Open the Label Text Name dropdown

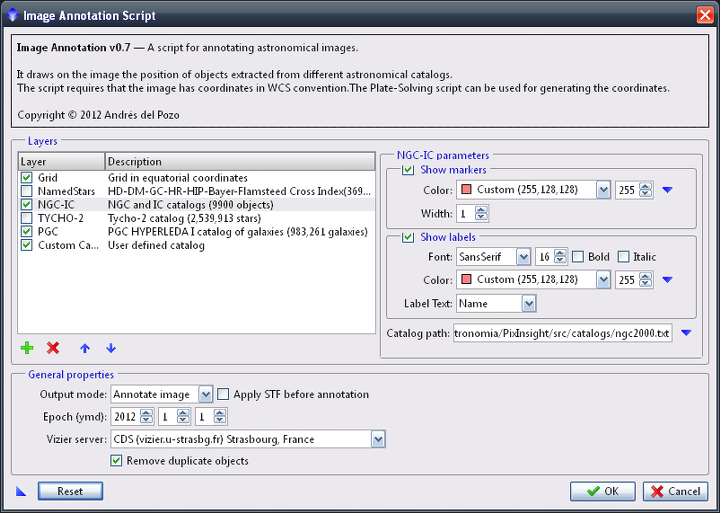pos(529,304)
